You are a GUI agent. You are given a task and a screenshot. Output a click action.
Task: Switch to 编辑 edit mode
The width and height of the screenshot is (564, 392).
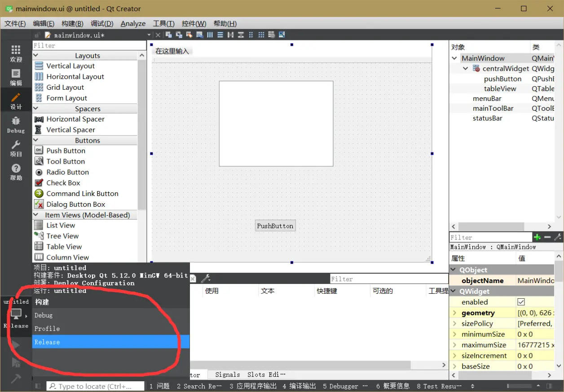point(16,77)
